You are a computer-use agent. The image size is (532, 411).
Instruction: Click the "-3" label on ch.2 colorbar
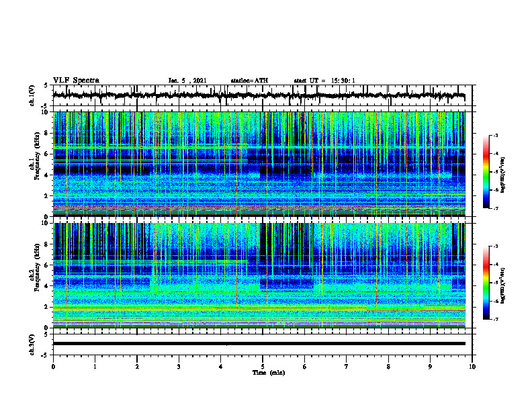pyautogui.click(x=496, y=246)
